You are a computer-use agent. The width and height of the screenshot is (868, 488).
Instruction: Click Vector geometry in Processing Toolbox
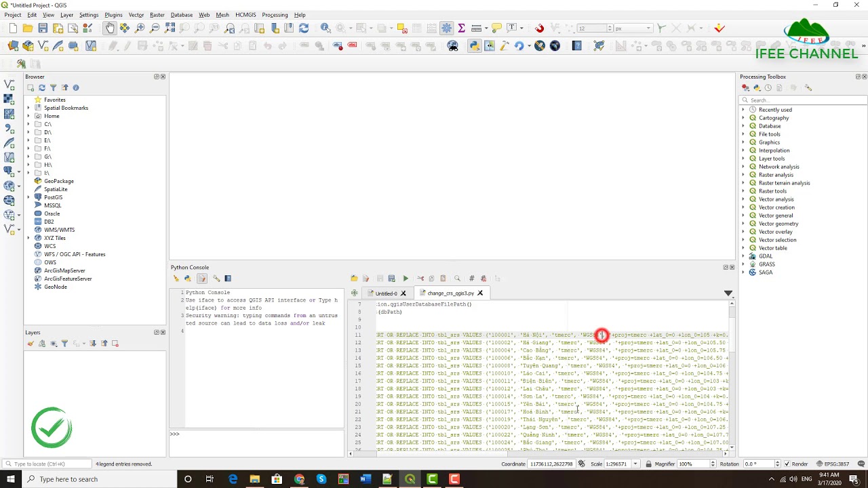[778, 224]
